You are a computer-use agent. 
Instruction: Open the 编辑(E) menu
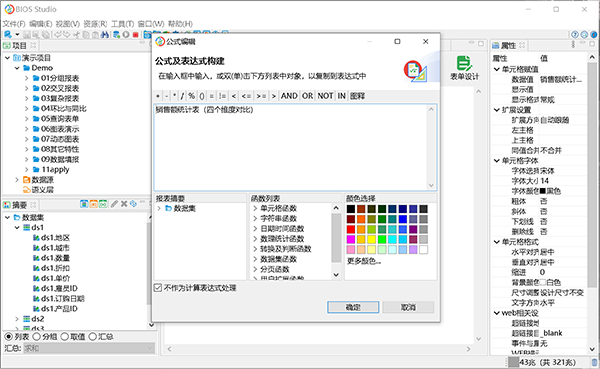tap(41, 24)
